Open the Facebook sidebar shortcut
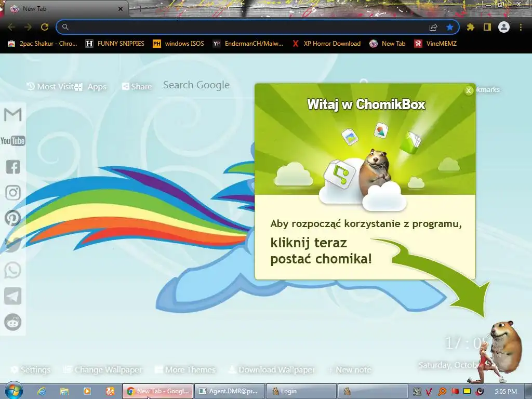532x399 pixels. coord(13,167)
